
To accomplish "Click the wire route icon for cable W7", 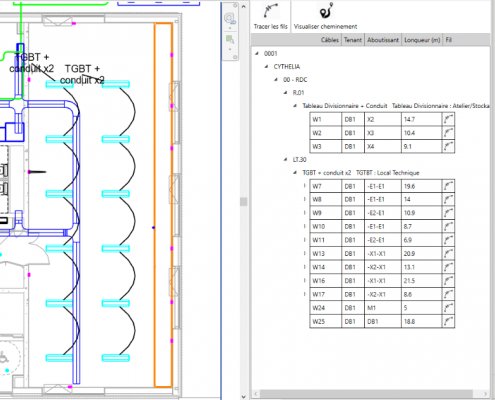I will 449,186.
